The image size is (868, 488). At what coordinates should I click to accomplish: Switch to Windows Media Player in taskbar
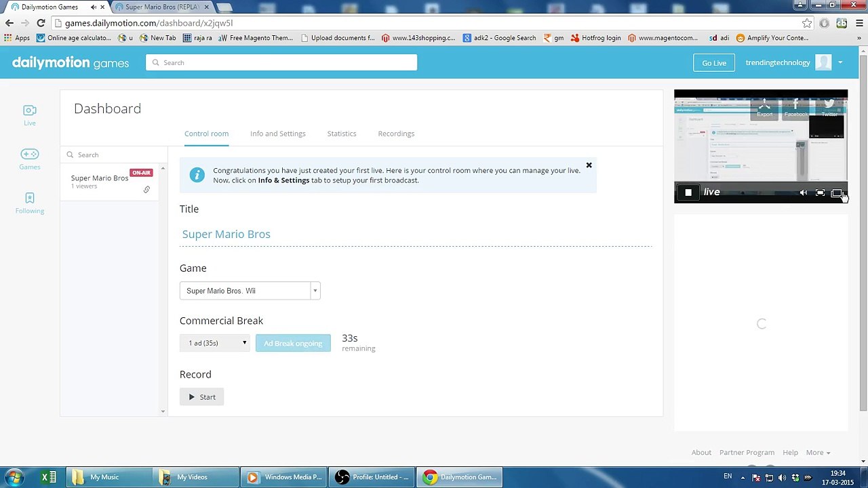pyautogui.click(x=285, y=477)
